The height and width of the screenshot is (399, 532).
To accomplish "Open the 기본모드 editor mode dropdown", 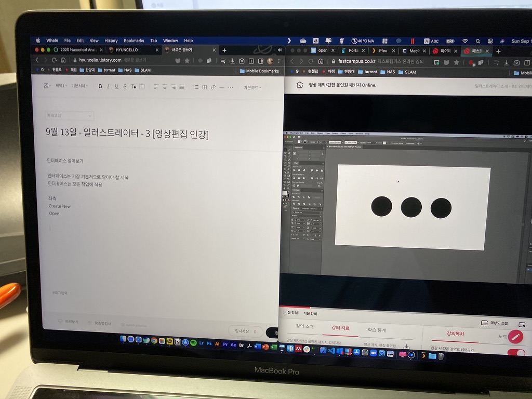I will click(252, 87).
